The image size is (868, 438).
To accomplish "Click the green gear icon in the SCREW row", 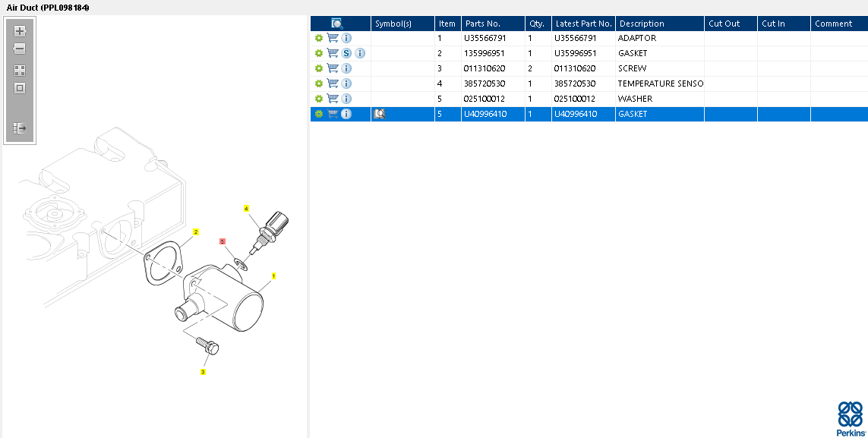I will (319, 68).
